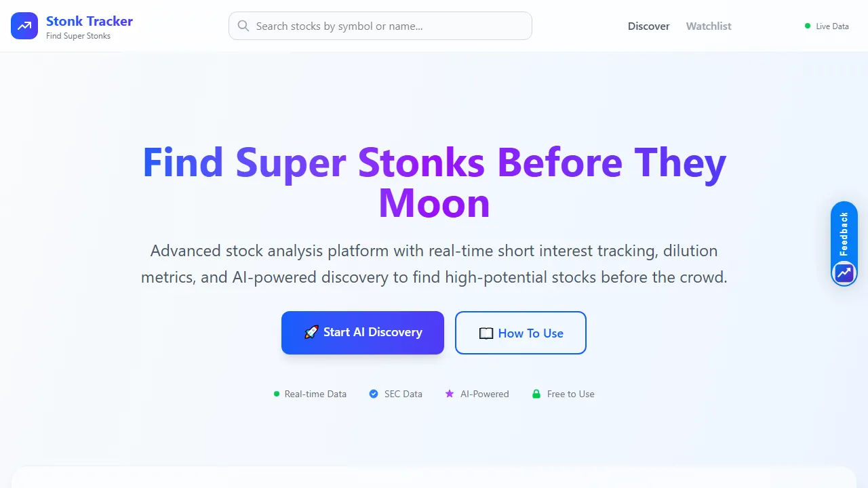Expand the Feedback side panel

coord(844,233)
